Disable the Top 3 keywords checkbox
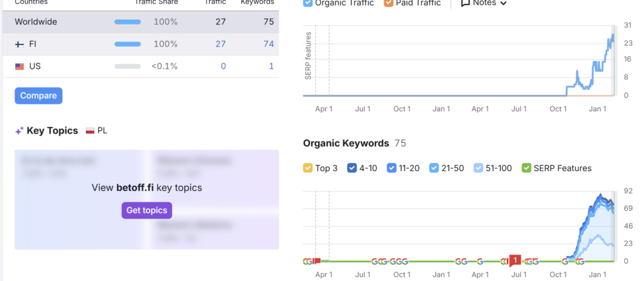Screen dimensions: 644x281 [x=308, y=168]
